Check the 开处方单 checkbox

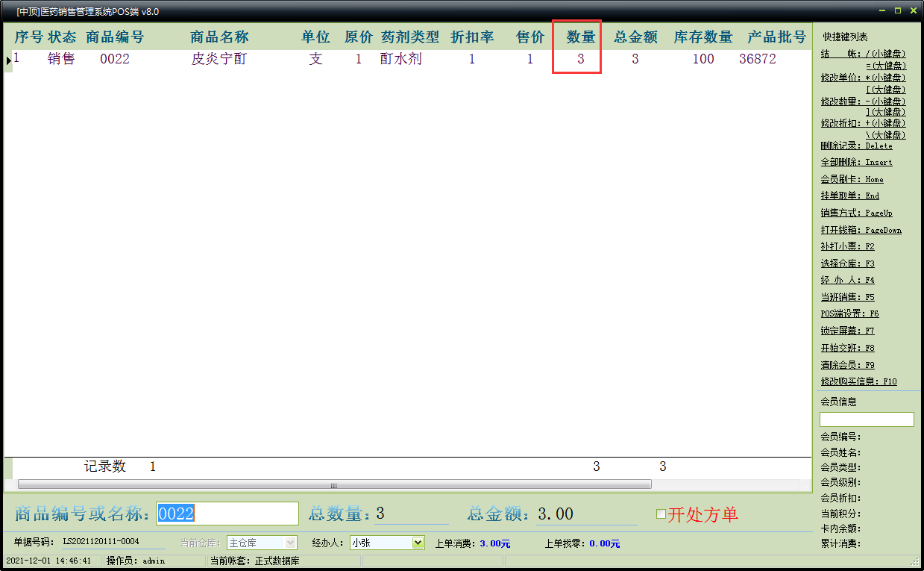[661, 514]
